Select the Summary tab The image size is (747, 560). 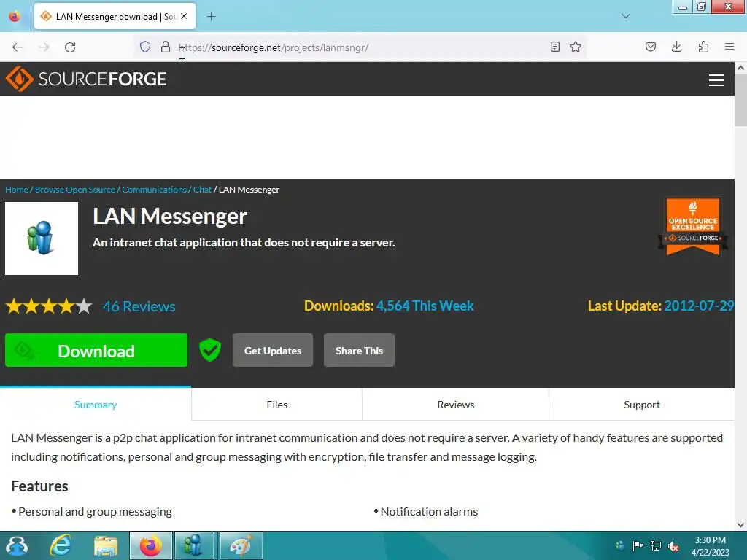tap(96, 404)
